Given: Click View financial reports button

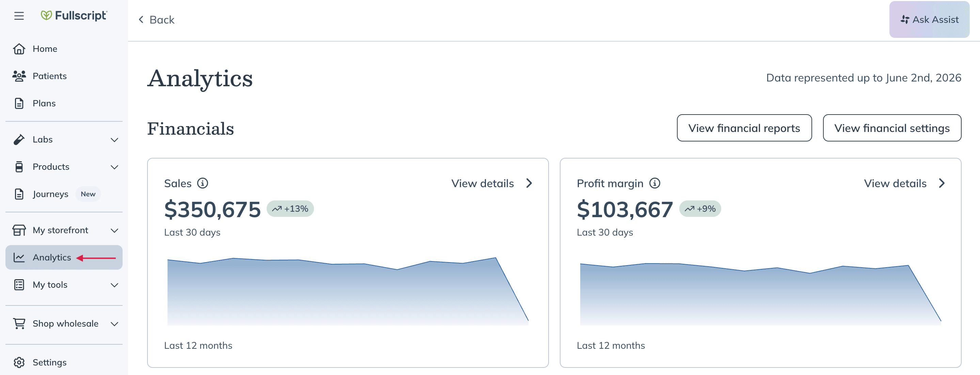Looking at the screenshot, I should 744,128.
